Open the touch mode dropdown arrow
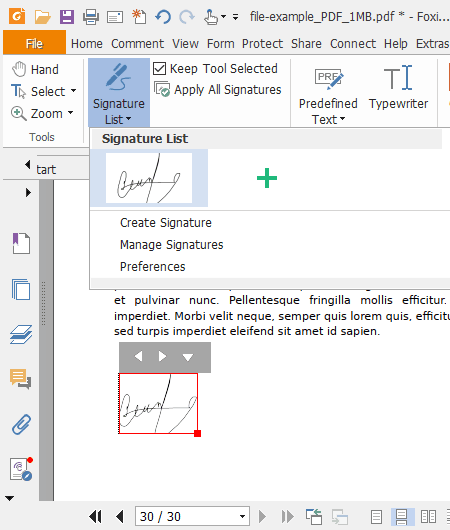 [223, 17]
